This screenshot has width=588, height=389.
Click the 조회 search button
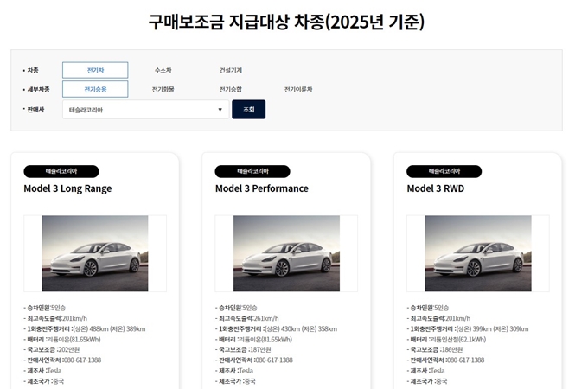[x=249, y=110]
